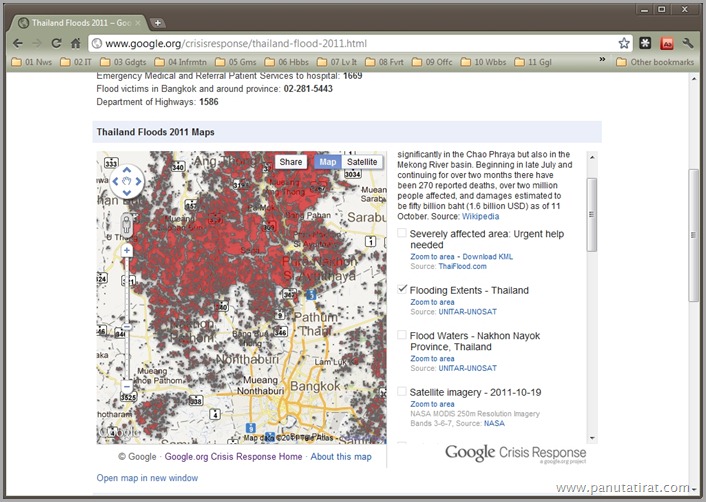706x502 pixels.
Task: Pan the map left with the left arrow
Action: (x=115, y=181)
